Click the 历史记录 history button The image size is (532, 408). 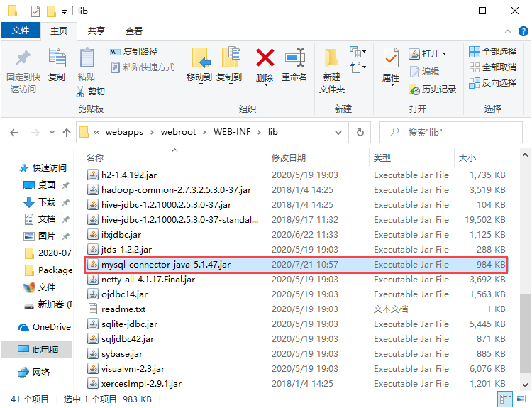tap(432, 89)
